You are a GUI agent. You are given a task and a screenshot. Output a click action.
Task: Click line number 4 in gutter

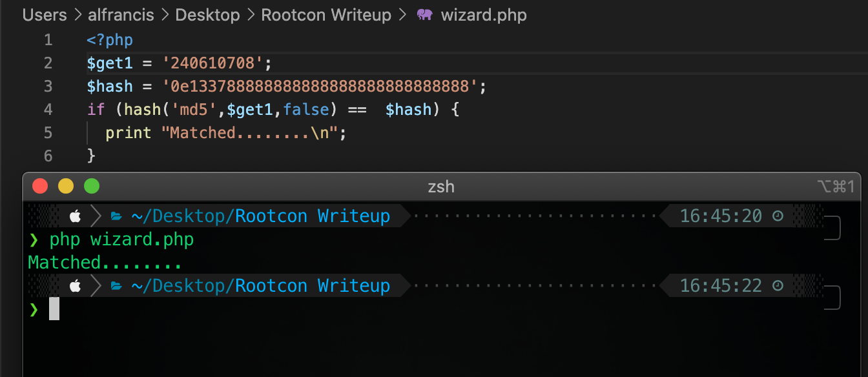click(x=48, y=109)
